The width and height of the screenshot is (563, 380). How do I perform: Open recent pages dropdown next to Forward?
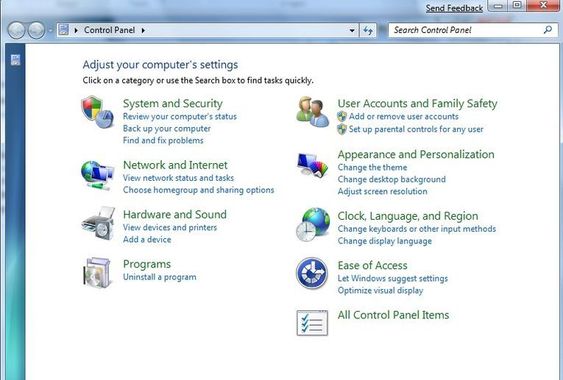pyautogui.click(x=50, y=31)
